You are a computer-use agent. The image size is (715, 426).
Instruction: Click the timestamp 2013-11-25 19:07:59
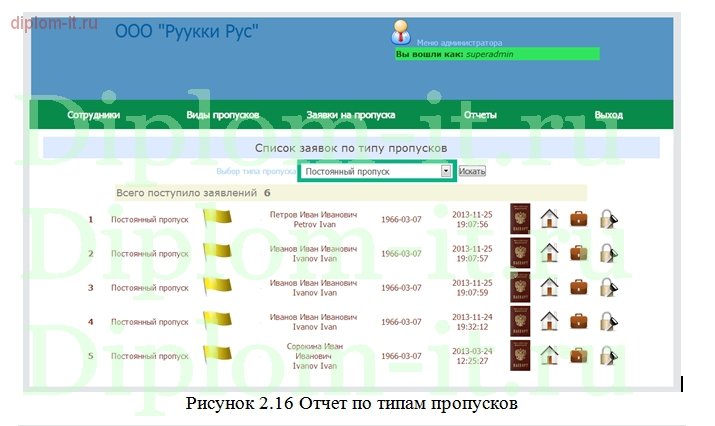472,287
